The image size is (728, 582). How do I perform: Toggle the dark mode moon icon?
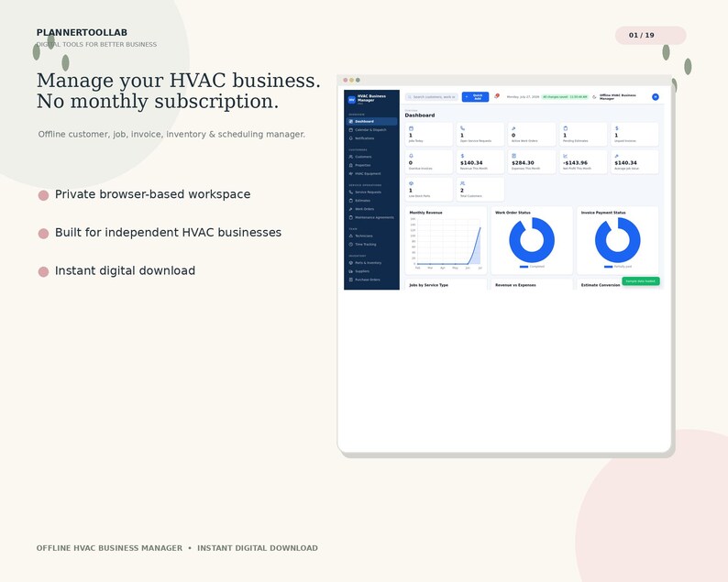click(594, 97)
